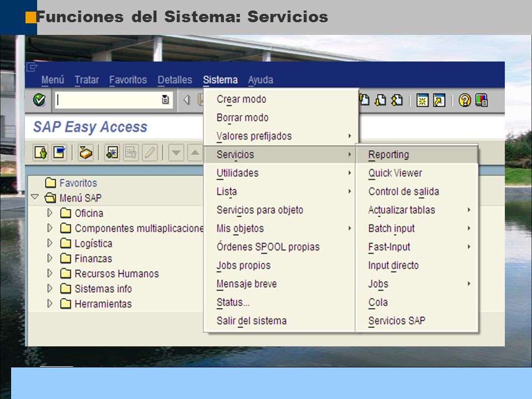Select the Recursos Humanos folder label

tap(117, 273)
